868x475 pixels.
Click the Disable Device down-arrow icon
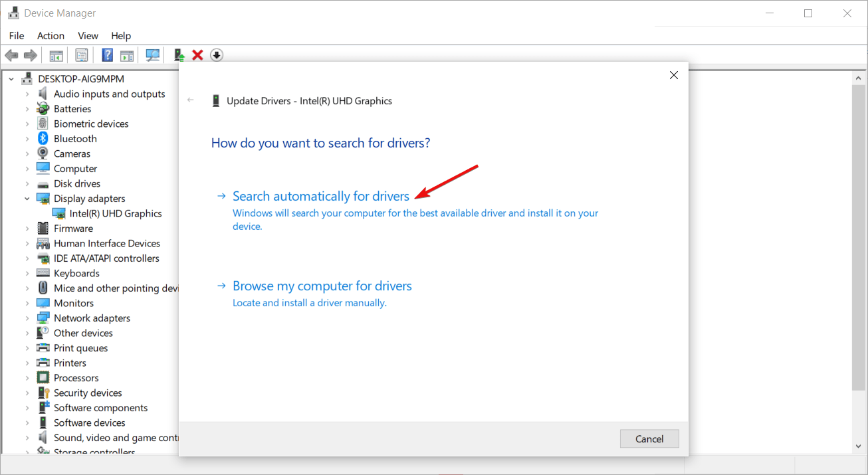217,54
